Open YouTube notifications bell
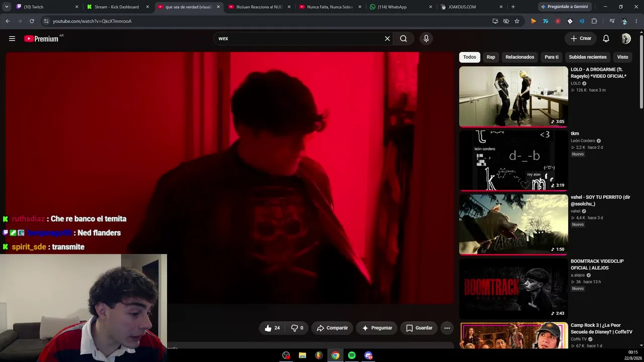 point(606,39)
